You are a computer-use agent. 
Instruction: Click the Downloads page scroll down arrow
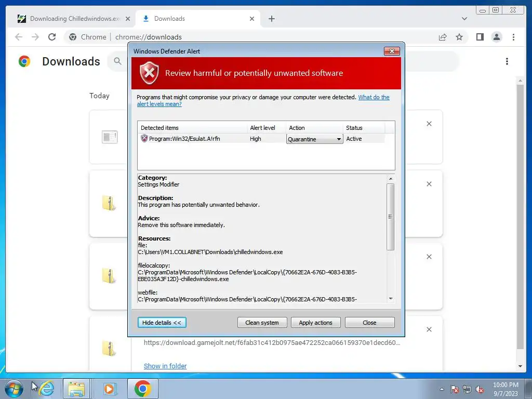tap(520, 366)
